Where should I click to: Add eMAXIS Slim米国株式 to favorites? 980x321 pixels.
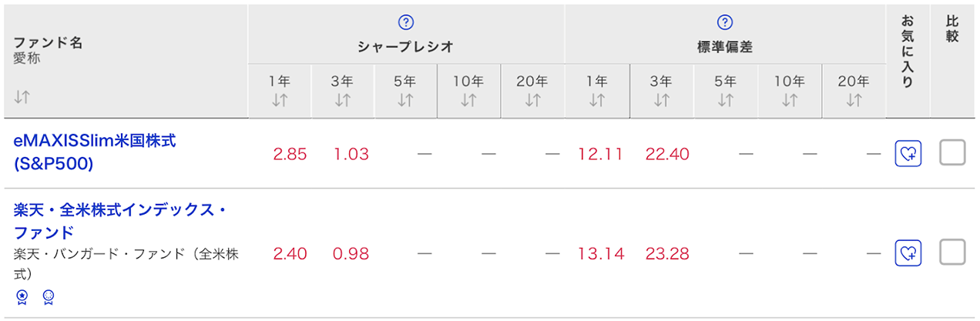pos(908,154)
